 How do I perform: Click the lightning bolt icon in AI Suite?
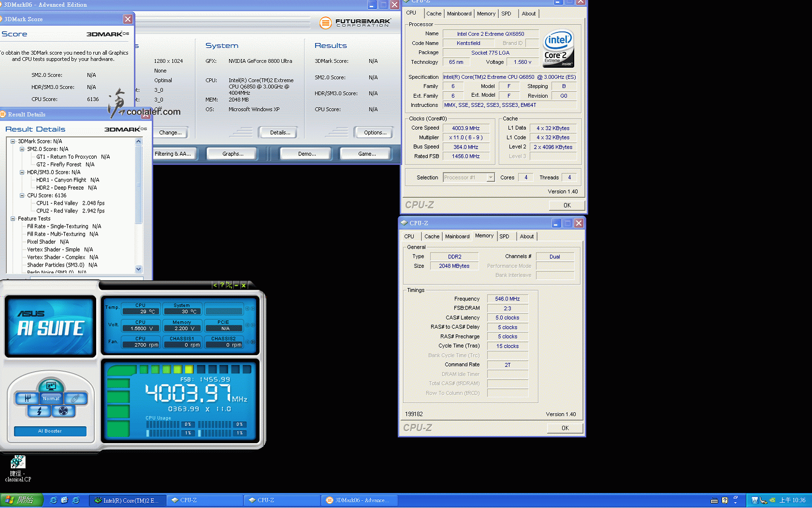pyautogui.click(x=40, y=411)
